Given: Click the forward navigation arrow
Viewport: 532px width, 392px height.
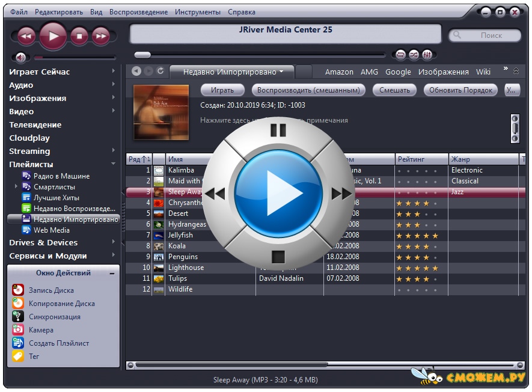Looking at the screenshot, I should click(x=148, y=72).
